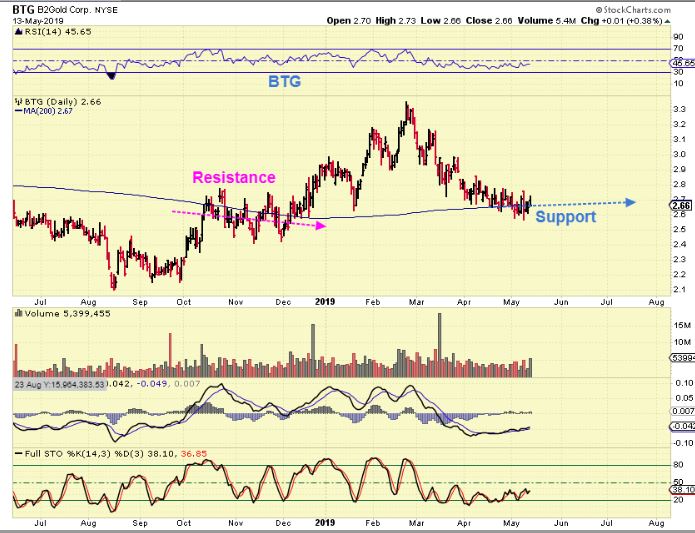Click the Full STO legend line marker
Image resolution: width=695 pixels, height=533 pixels.
[19, 454]
